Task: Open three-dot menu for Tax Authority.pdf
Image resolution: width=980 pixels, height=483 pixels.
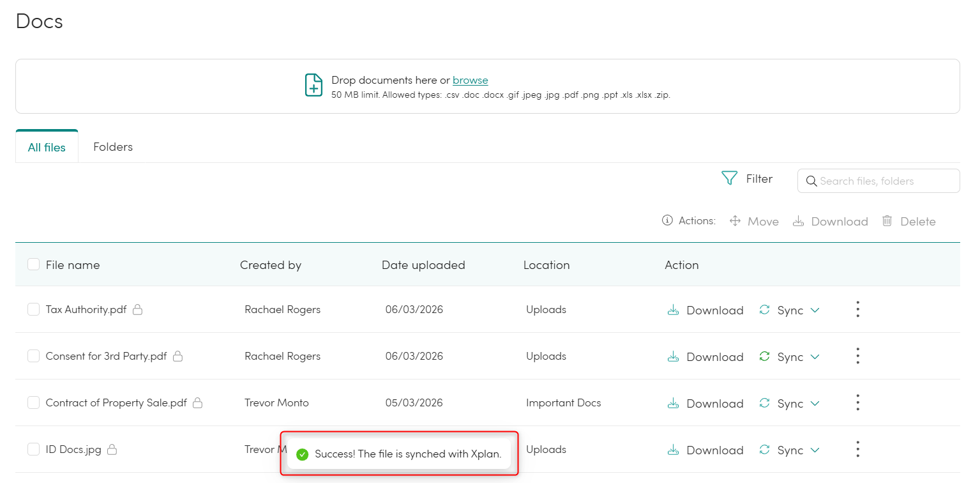Action: (x=857, y=310)
